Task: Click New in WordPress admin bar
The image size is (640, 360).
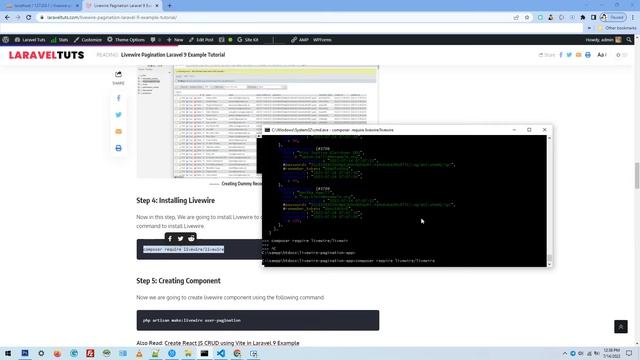Action: [x=175, y=40]
